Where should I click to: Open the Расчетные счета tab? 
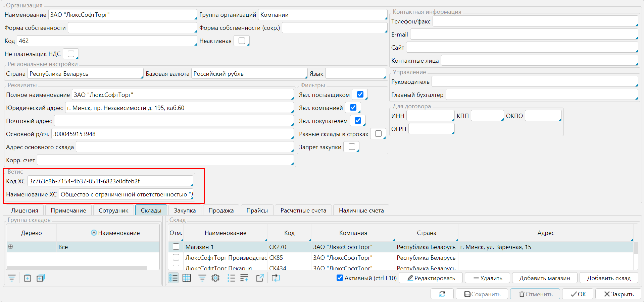[303, 210]
